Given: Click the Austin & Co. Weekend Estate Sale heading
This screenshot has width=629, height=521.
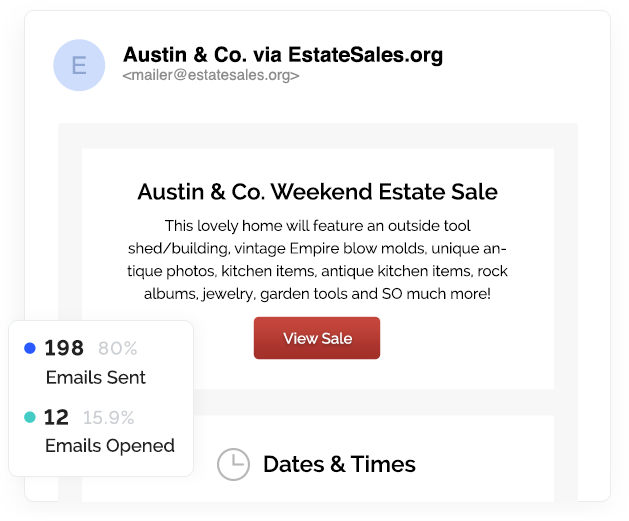Looking at the screenshot, I should click(x=318, y=192).
